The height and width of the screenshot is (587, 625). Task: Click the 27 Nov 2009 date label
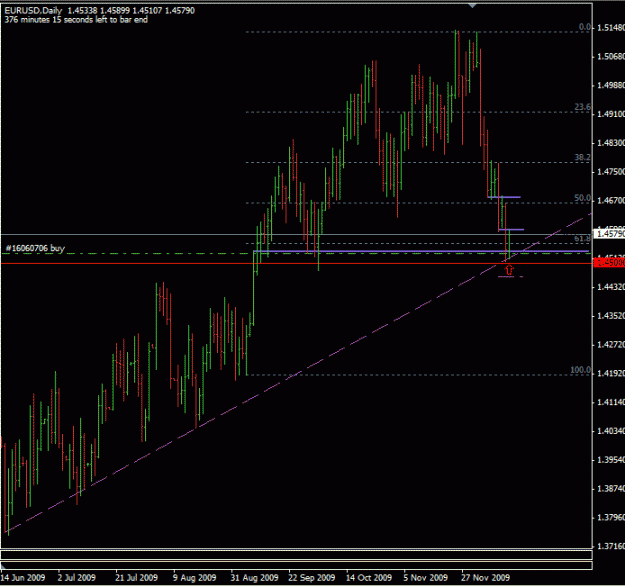[485, 577]
